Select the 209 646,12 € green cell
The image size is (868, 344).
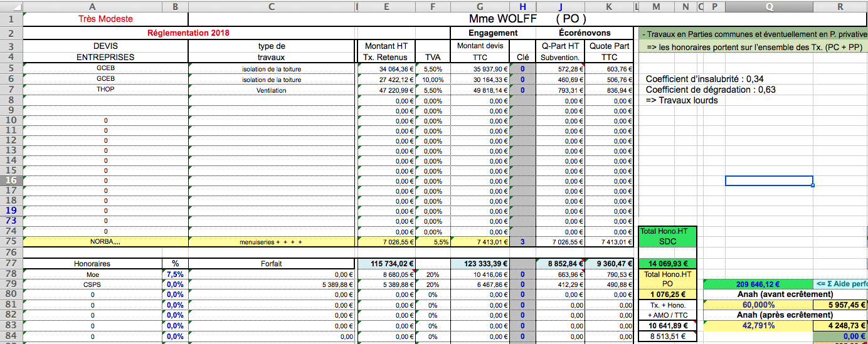[x=758, y=284]
